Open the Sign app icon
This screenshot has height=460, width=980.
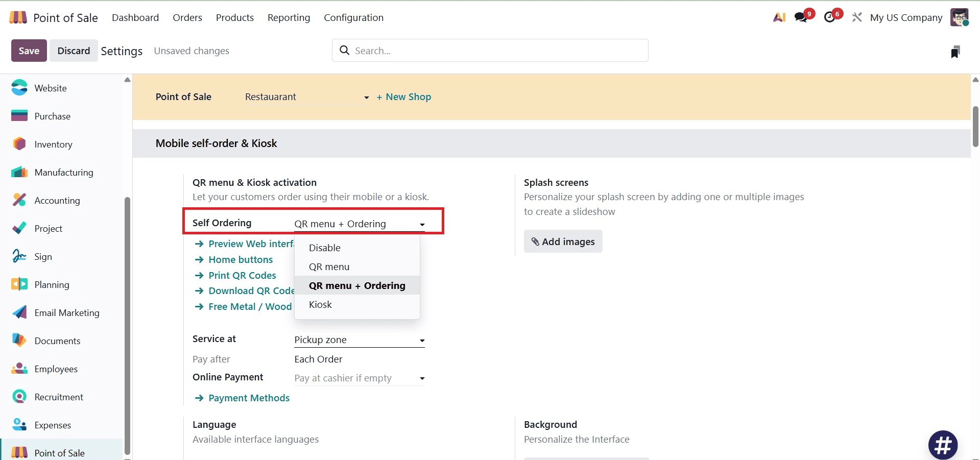[19, 256]
